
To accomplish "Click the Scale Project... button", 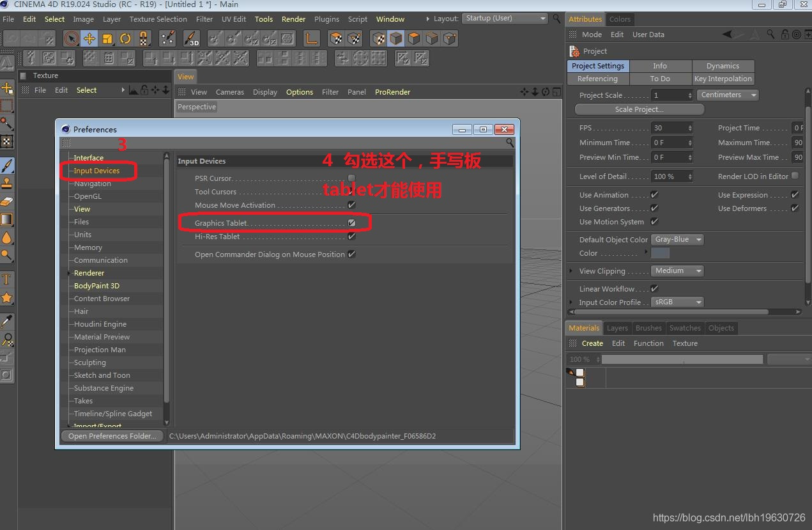I will 639,109.
